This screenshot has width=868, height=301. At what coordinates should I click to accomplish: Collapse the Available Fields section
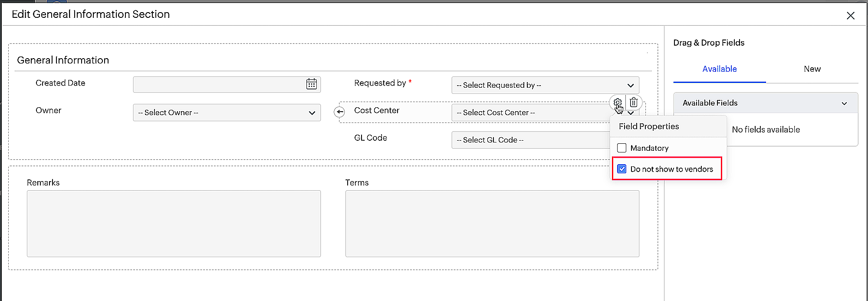click(x=844, y=103)
